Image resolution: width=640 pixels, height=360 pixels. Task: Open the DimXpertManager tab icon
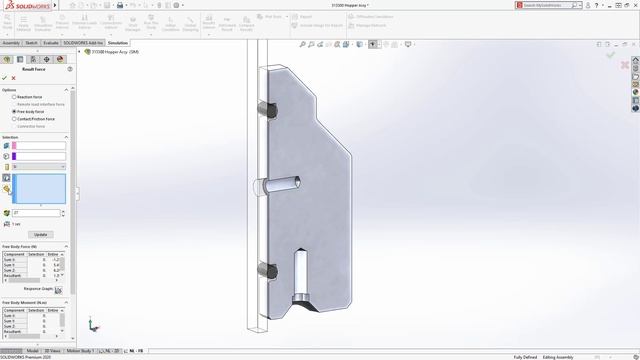pyautogui.click(x=47, y=60)
